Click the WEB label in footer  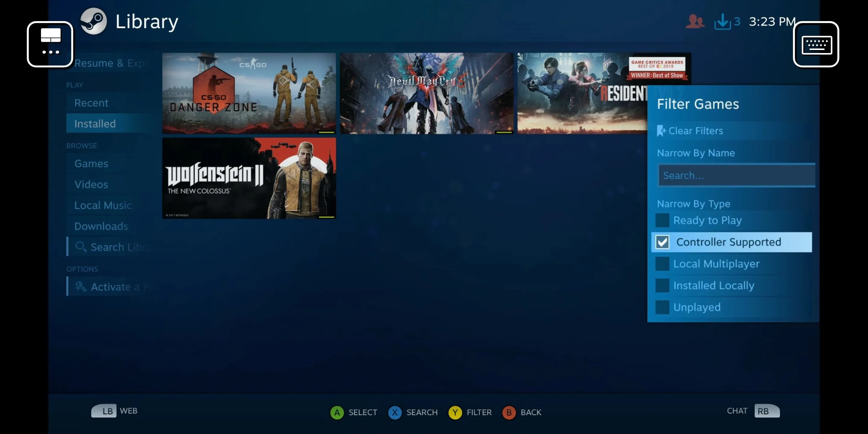point(128,411)
